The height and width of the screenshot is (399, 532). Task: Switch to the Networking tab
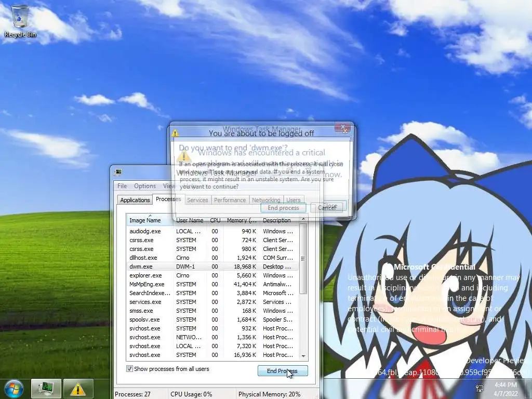click(266, 200)
